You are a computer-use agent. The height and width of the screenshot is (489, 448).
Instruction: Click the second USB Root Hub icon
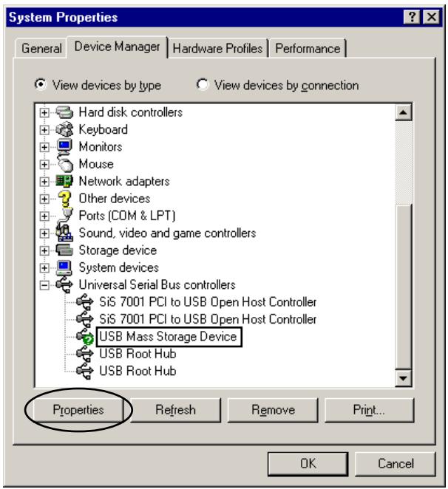(85, 371)
